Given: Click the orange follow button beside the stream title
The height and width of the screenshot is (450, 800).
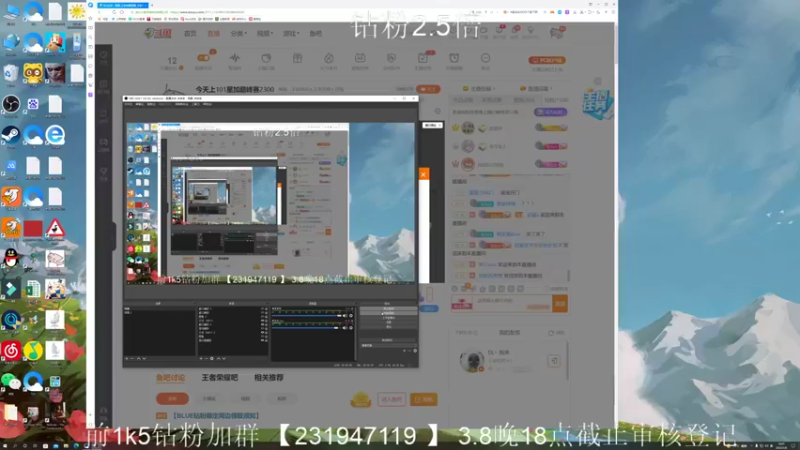Looking at the screenshot, I should (x=429, y=89).
